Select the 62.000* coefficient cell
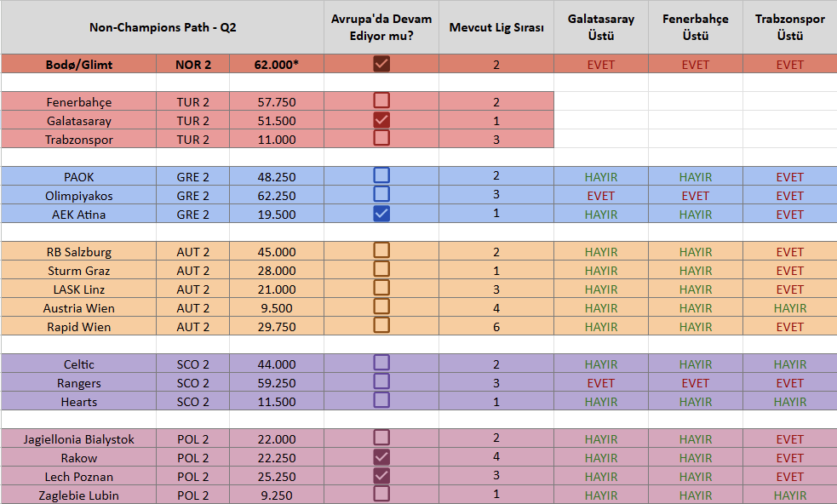The width and height of the screenshot is (837, 504). point(277,64)
